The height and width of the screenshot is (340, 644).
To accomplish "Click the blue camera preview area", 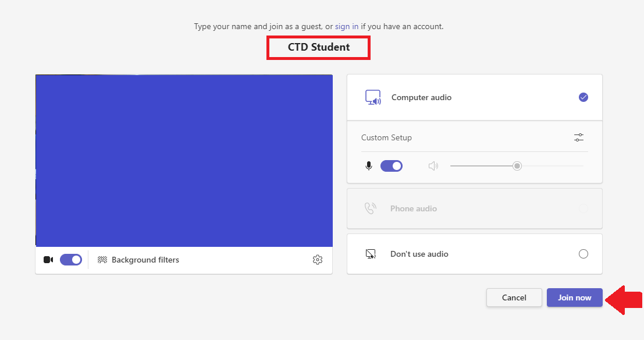I will (x=184, y=161).
